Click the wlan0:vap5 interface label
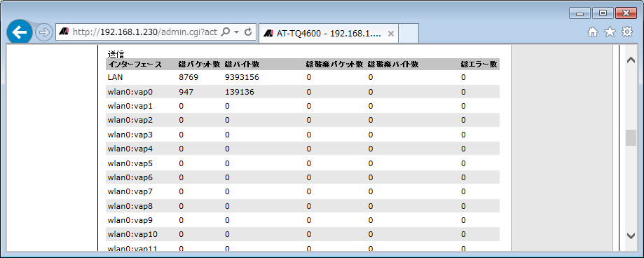644x258 pixels. (x=130, y=163)
